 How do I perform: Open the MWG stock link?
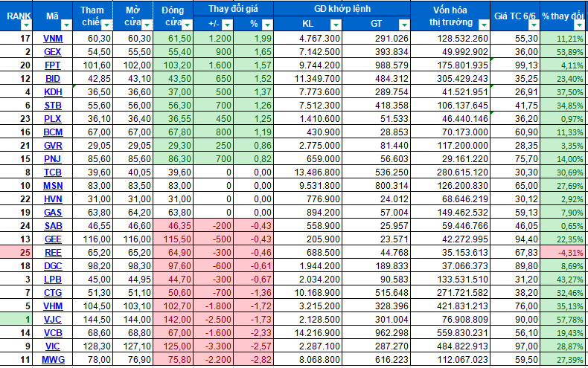(x=53, y=360)
